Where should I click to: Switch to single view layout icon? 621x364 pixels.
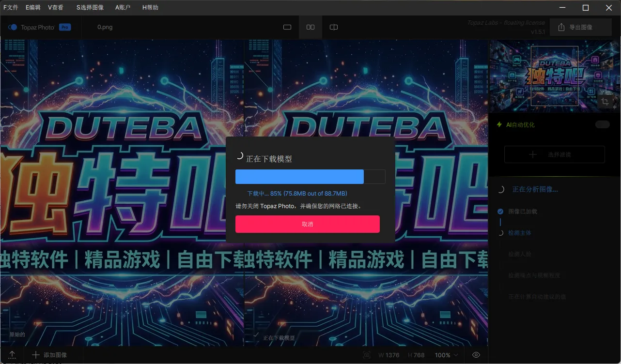pyautogui.click(x=287, y=28)
